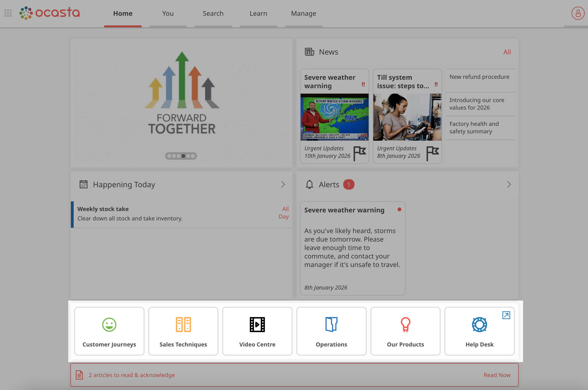The height and width of the screenshot is (390, 588).
Task: Select the last carousel dot
Action: tap(193, 156)
